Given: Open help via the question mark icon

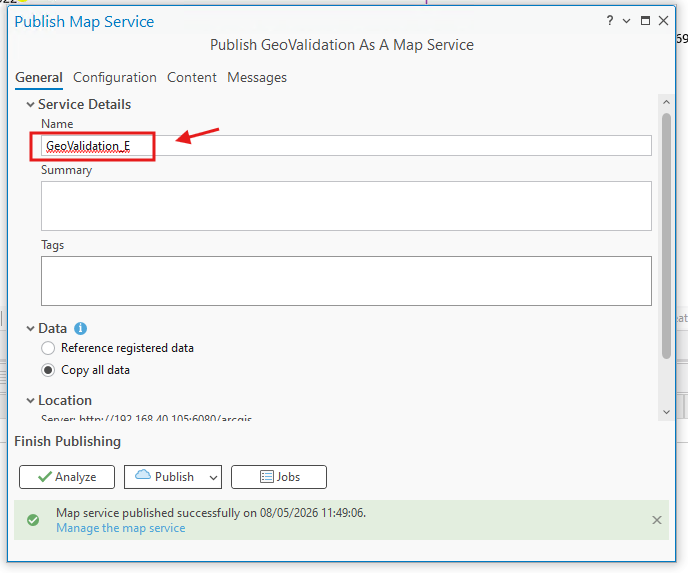Looking at the screenshot, I should pos(610,20).
